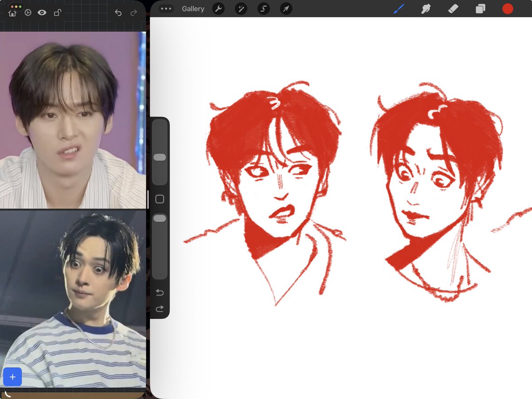
Task: Activate the Transform arrow tool
Action: tap(286, 8)
